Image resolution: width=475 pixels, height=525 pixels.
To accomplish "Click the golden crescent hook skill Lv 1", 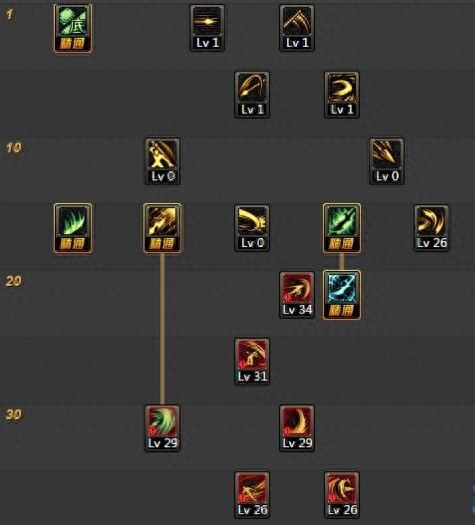I will (x=342, y=95).
